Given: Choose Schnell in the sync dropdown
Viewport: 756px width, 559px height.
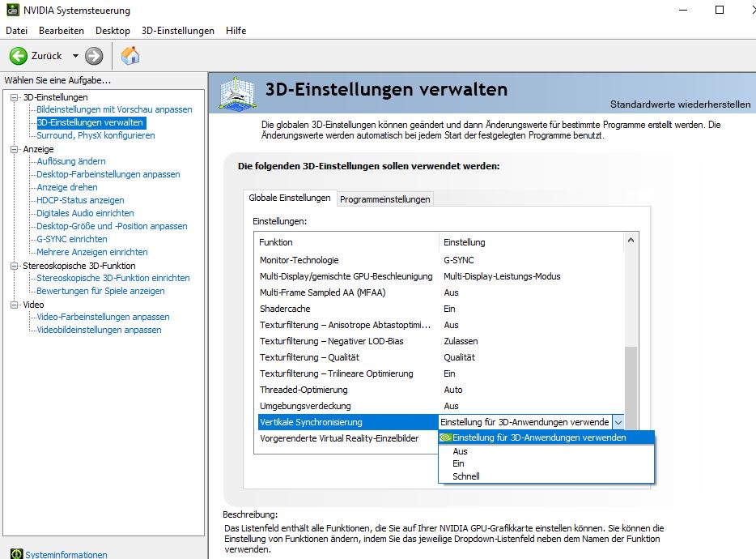Looking at the screenshot, I should pos(546,476).
